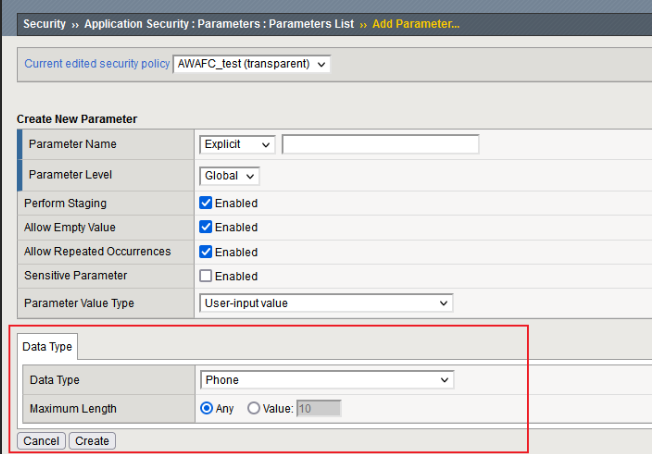Open the AWAFC_test security policy dropdown
The image size is (652, 454).
point(251,64)
